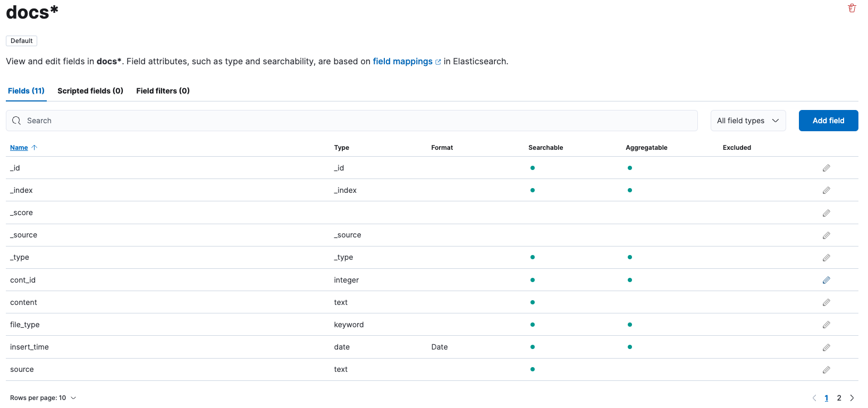This screenshot has height=408, width=868.
Task: Select the content field name
Action: coord(23,302)
